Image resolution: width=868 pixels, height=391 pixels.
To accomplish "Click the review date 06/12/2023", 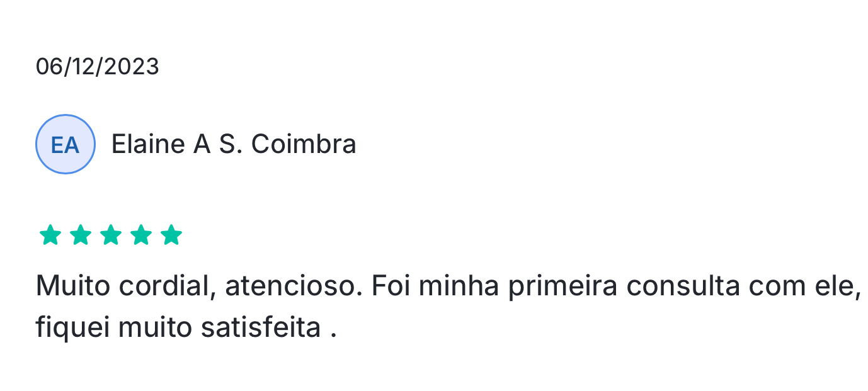I will tap(98, 66).
